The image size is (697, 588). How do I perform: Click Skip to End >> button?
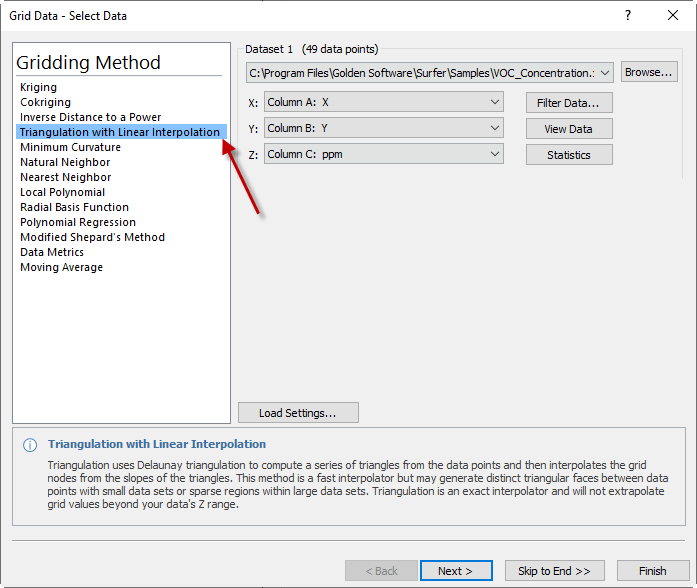tap(554, 571)
